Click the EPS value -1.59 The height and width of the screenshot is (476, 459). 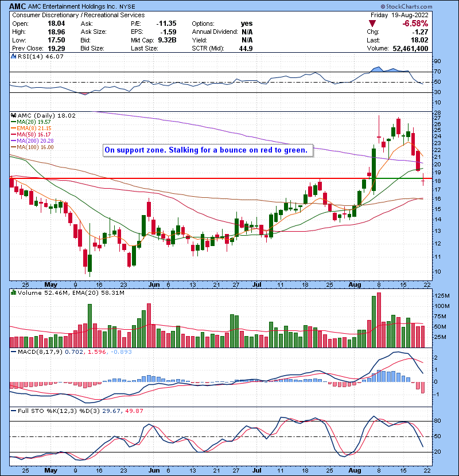coord(168,32)
